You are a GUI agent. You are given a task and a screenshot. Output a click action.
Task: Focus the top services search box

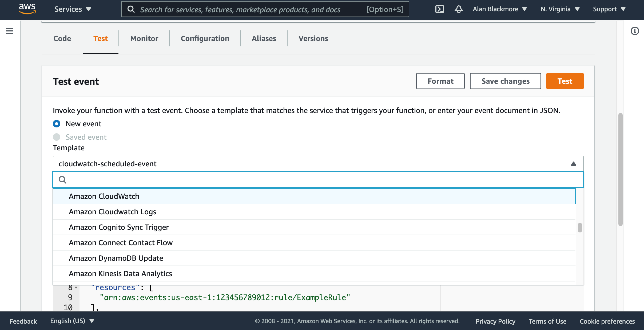[x=265, y=9]
